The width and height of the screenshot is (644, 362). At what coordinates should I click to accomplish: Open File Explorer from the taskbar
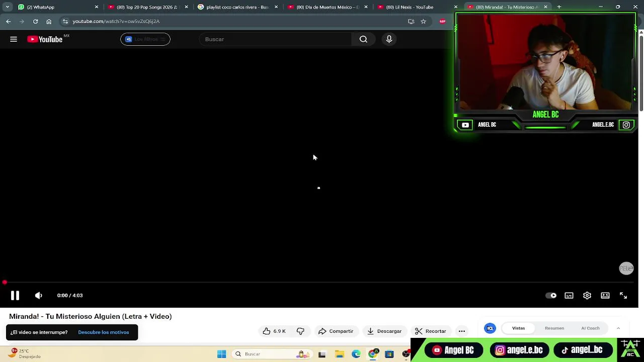pos(339,354)
